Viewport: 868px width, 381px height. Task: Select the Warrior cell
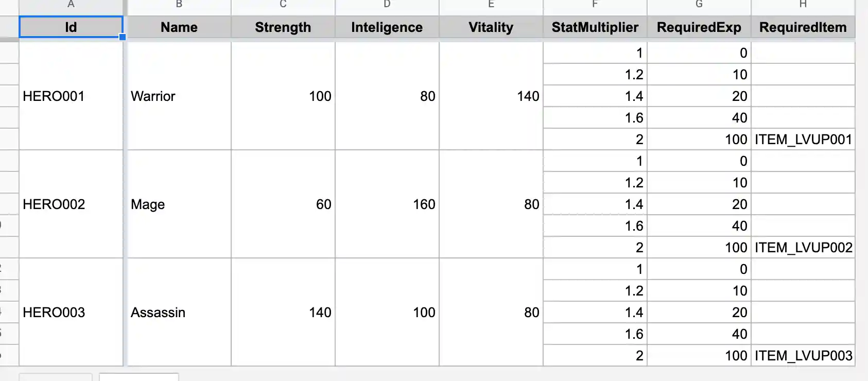pyautogui.click(x=179, y=96)
